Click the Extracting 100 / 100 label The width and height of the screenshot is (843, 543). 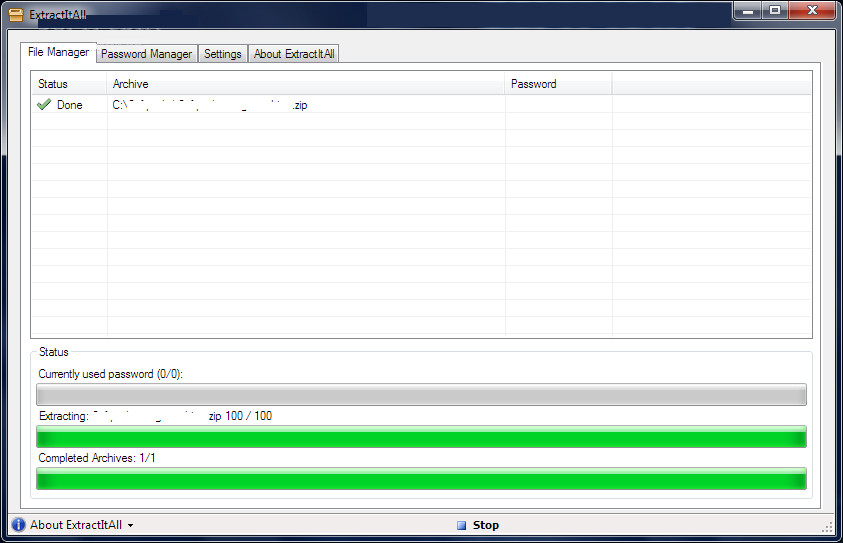pos(155,416)
